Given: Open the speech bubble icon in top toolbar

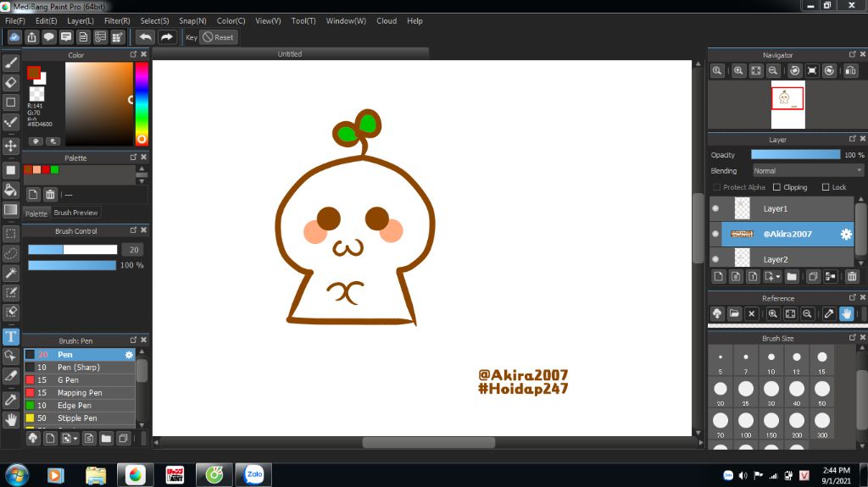Looking at the screenshot, I should [48, 37].
